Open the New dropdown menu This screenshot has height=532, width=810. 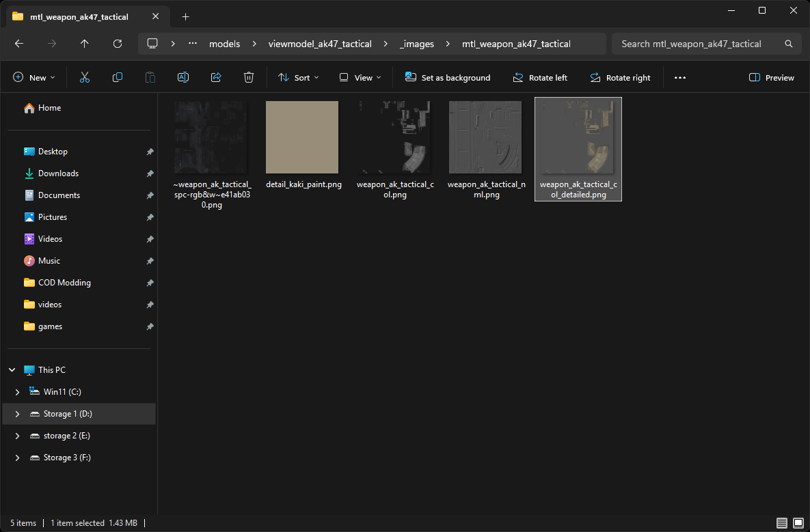(34, 77)
